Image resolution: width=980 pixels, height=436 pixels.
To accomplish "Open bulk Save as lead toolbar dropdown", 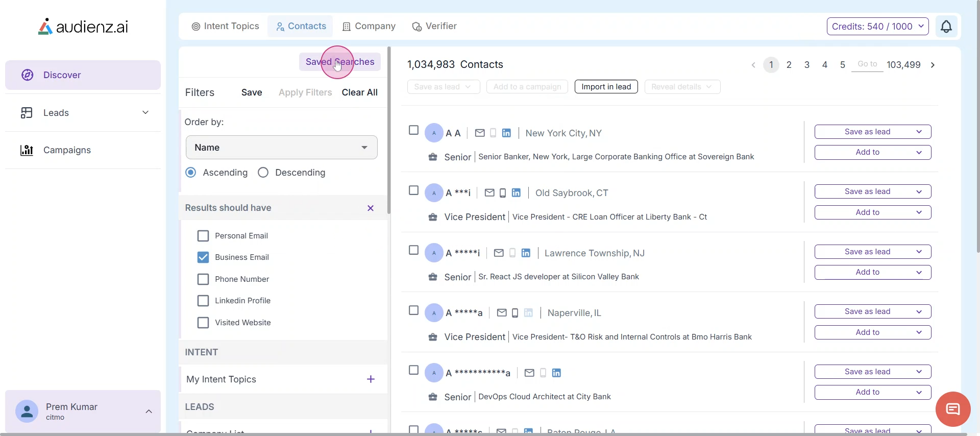I will click(x=444, y=87).
